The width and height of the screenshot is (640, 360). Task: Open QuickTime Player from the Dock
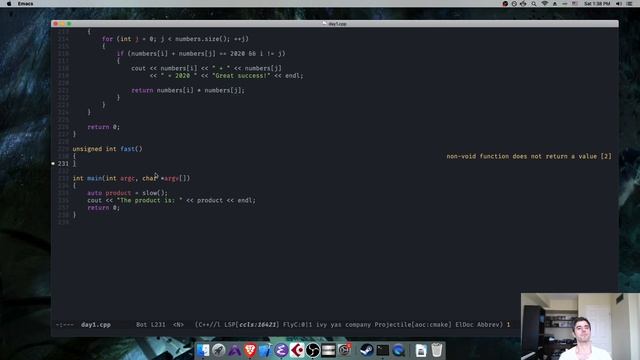(x=398, y=350)
